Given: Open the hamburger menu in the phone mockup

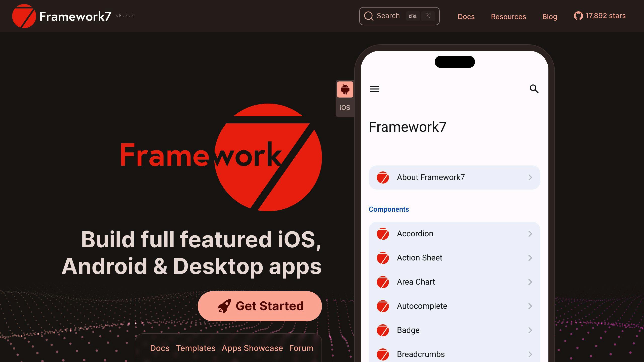Looking at the screenshot, I should (375, 89).
